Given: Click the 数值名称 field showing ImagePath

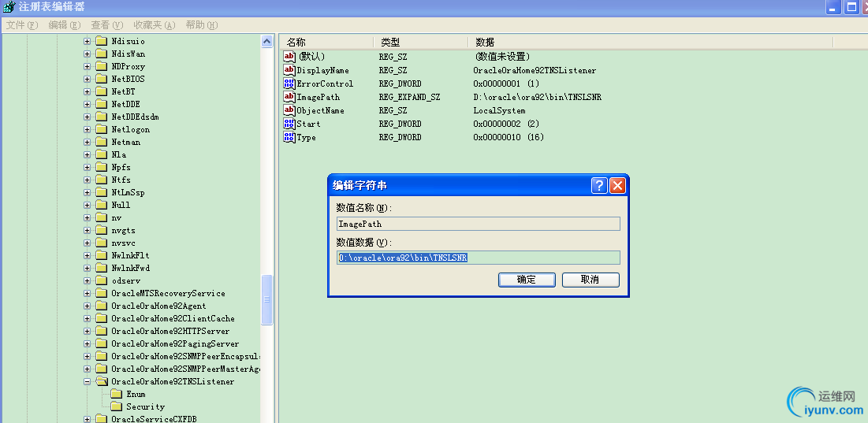Looking at the screenshot, I should click(x=479, y=224).
